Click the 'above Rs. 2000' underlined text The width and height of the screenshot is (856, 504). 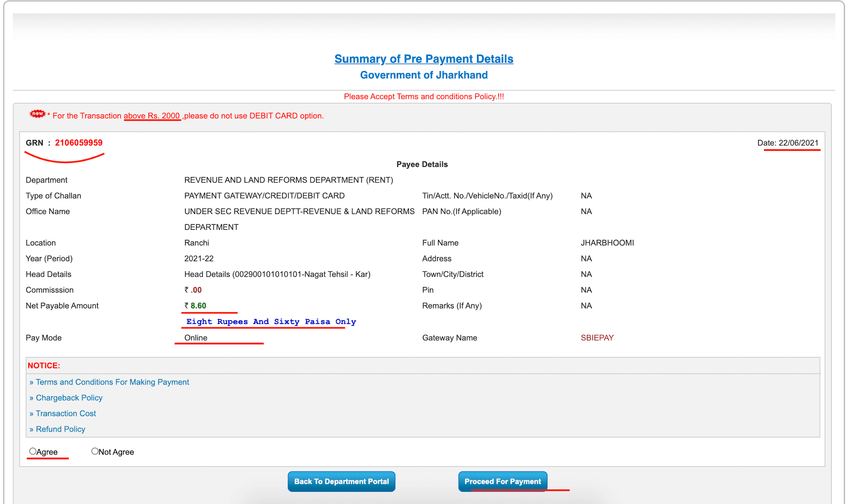(151, 116)
